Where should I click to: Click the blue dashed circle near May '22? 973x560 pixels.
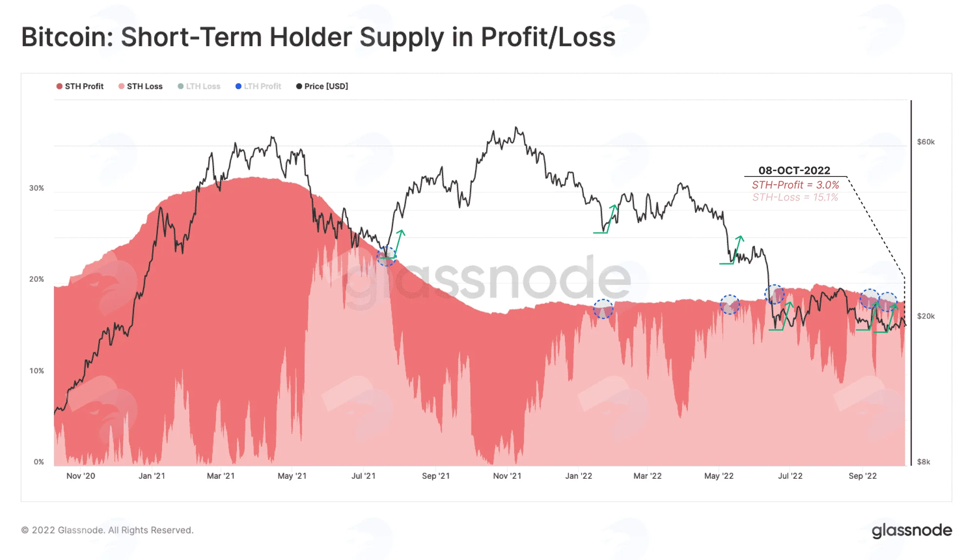730,304
